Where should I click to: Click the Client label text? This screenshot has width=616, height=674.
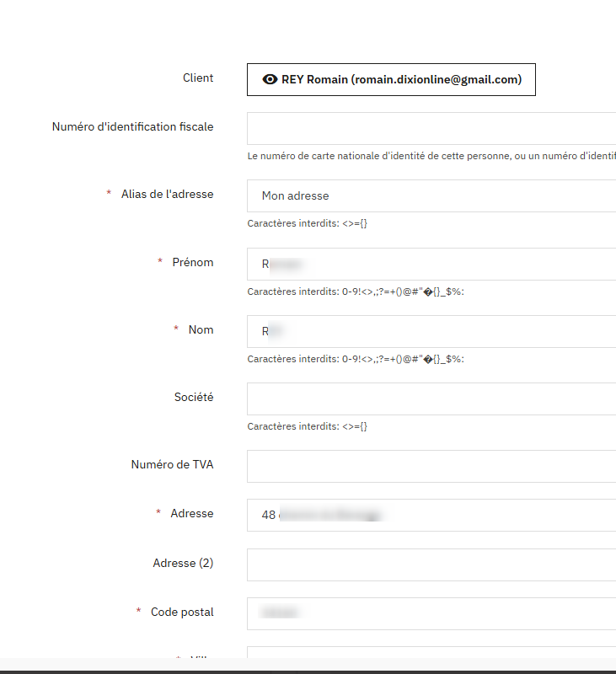198,78
